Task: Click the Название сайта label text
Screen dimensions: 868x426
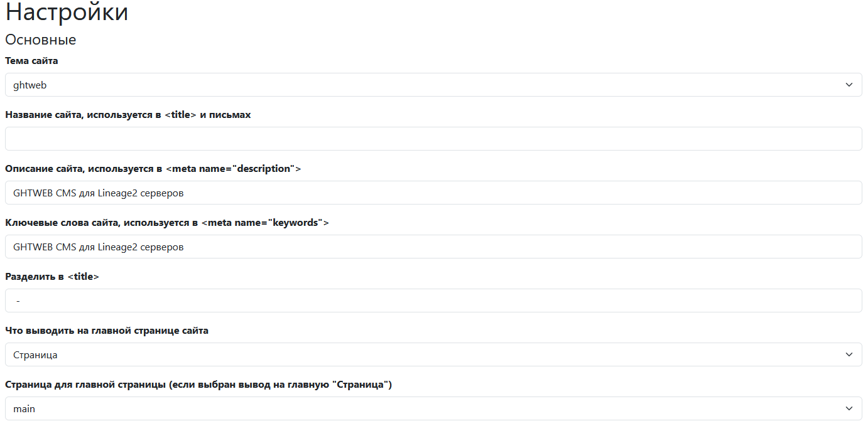Action: coord(128,115)
